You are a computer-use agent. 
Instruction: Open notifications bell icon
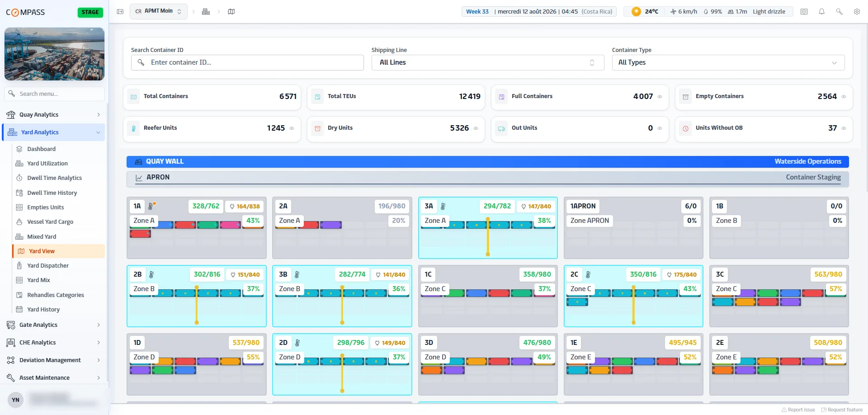tap(821, 12)
